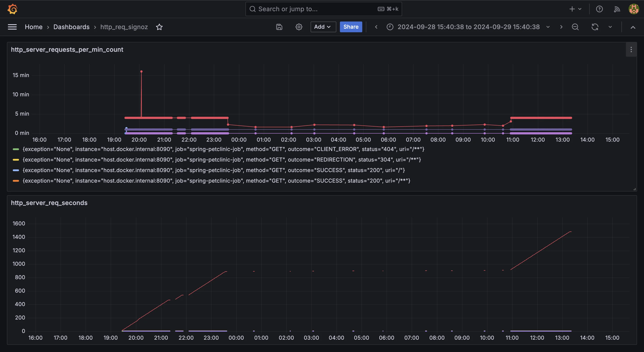Collapse the top toolbar with the chevron

click(633, 27)
